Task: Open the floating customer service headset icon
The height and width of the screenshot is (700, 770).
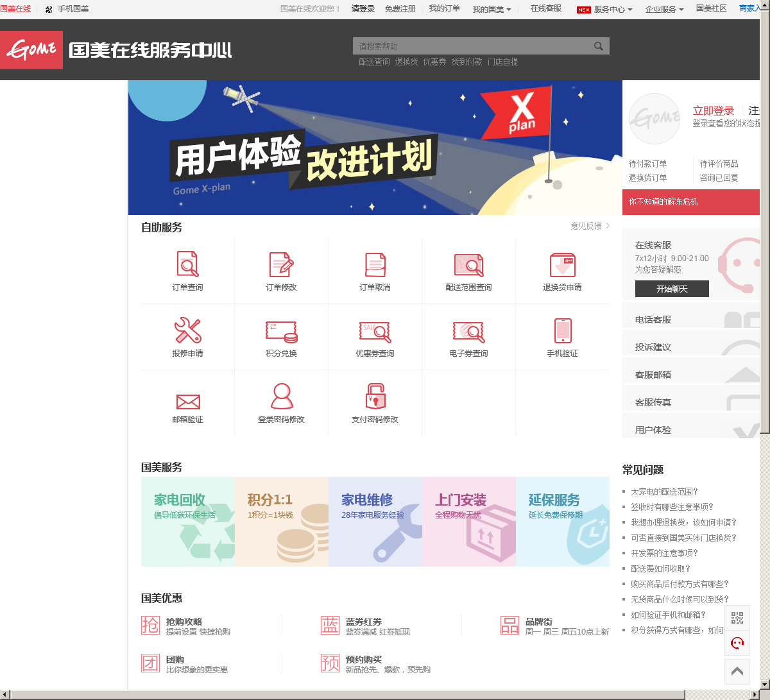Action: 737,643
